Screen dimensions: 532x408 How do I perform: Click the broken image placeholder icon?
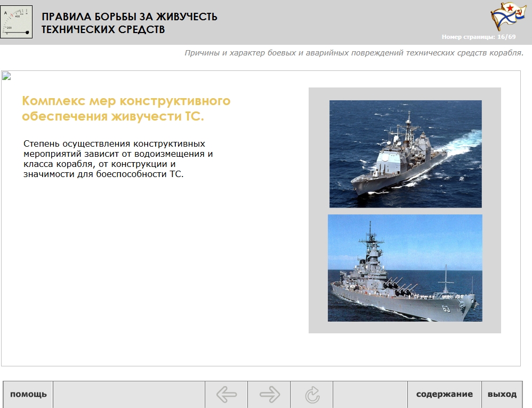click(6, 76)
